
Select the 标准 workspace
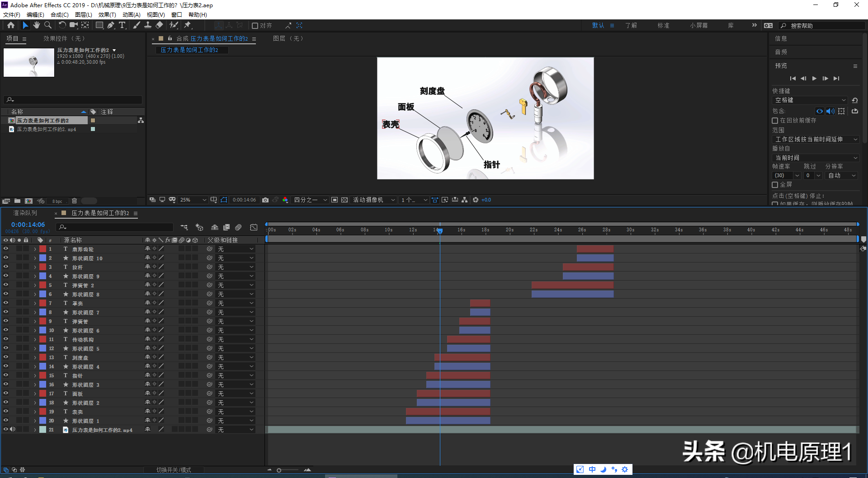click(663, 25)
